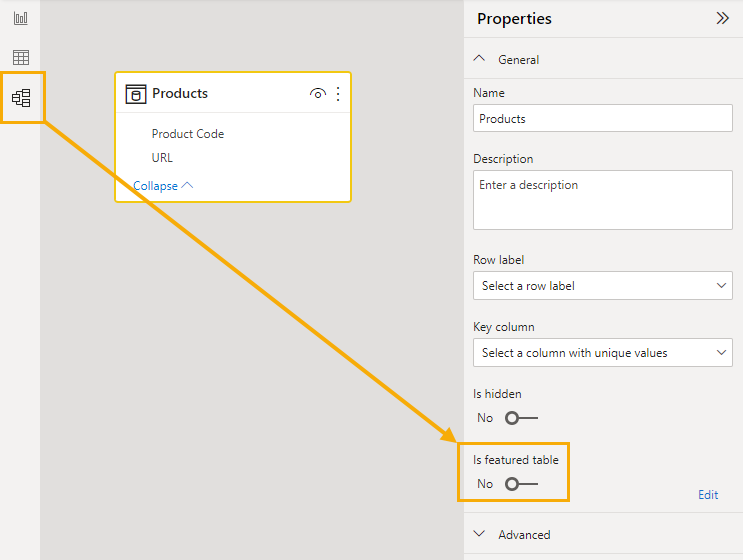Select the URL field

click(x=162, y=157)
